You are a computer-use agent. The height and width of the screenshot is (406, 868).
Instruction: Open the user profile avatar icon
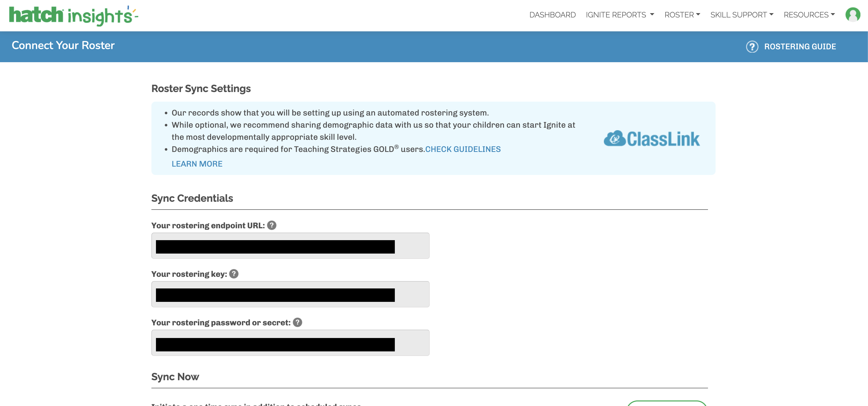pos(853,15)
